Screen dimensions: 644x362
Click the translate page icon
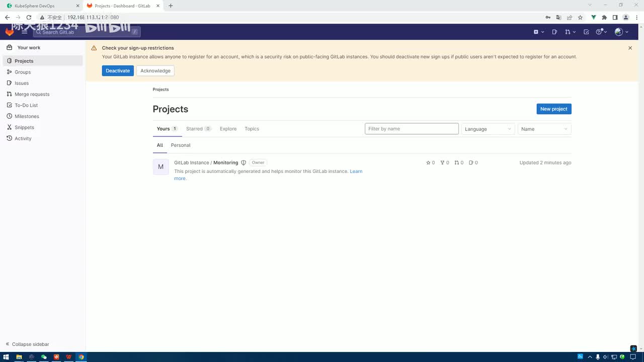[x=558, y=17]
